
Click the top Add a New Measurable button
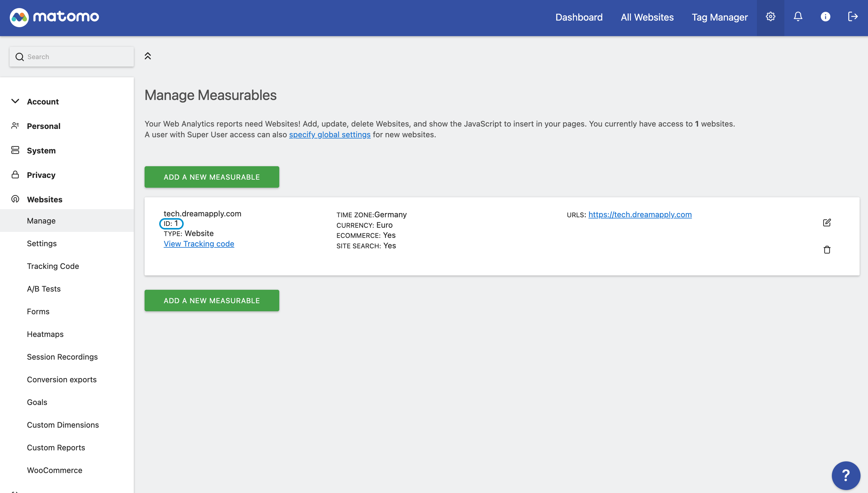[x=212, y=177]
